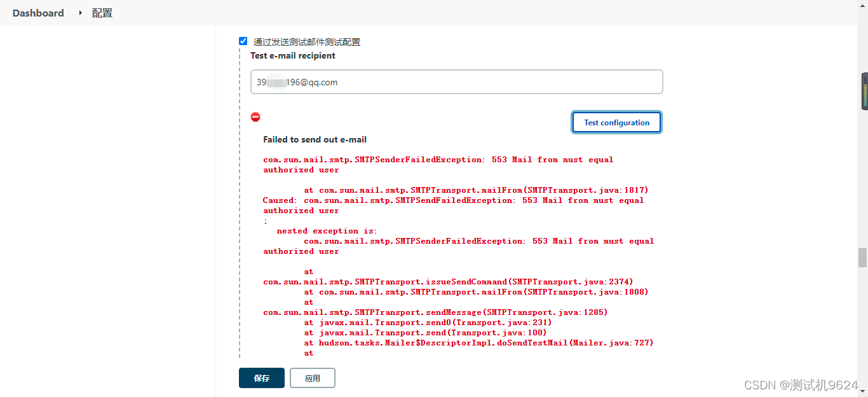The width and height of the screenshot is (868, 397).
Task: Select 'Failed to send out e-mail' heading
Action: tap(315, 139)
